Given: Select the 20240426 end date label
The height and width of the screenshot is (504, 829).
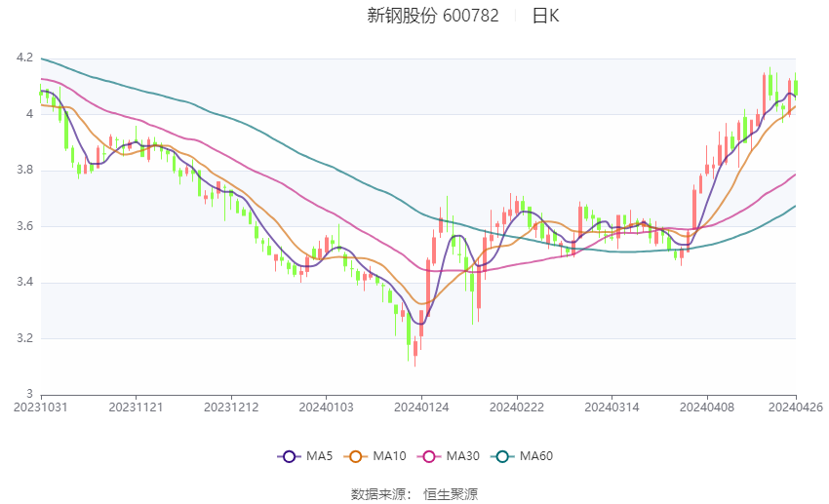Looking at the screenshot, I should coord(795,407).
